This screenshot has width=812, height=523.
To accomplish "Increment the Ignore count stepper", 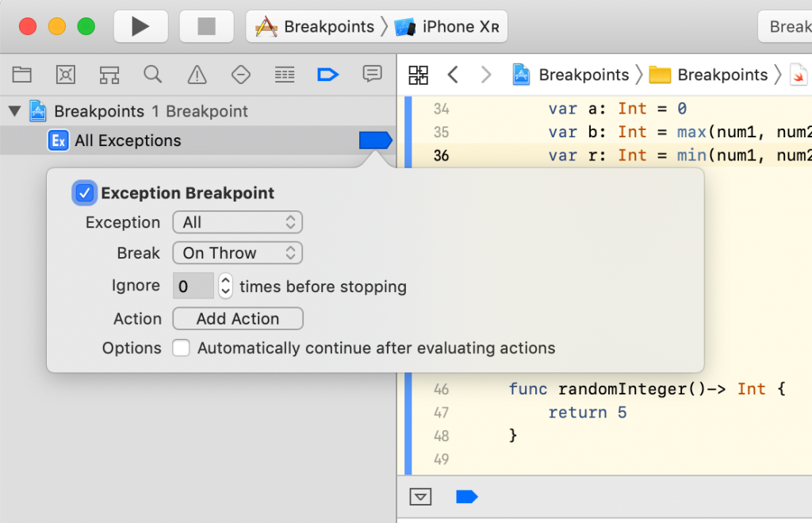I will [226, 282].
